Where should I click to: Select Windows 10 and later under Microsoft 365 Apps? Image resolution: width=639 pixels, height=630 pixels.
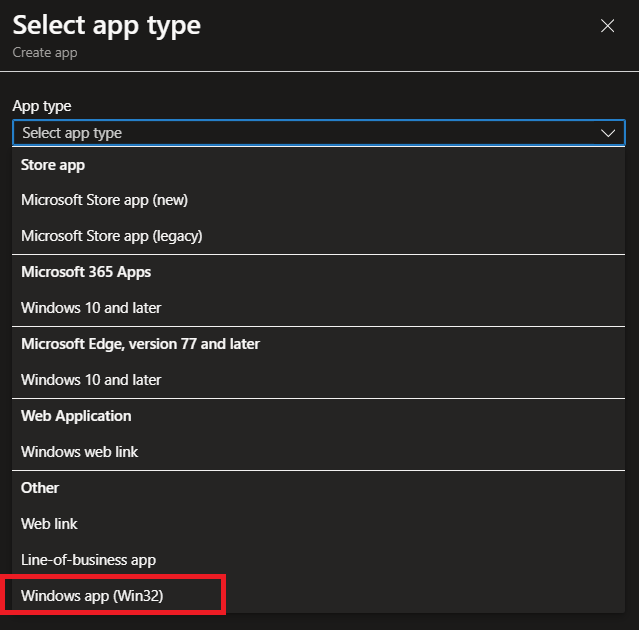click(x=318, y=308)
